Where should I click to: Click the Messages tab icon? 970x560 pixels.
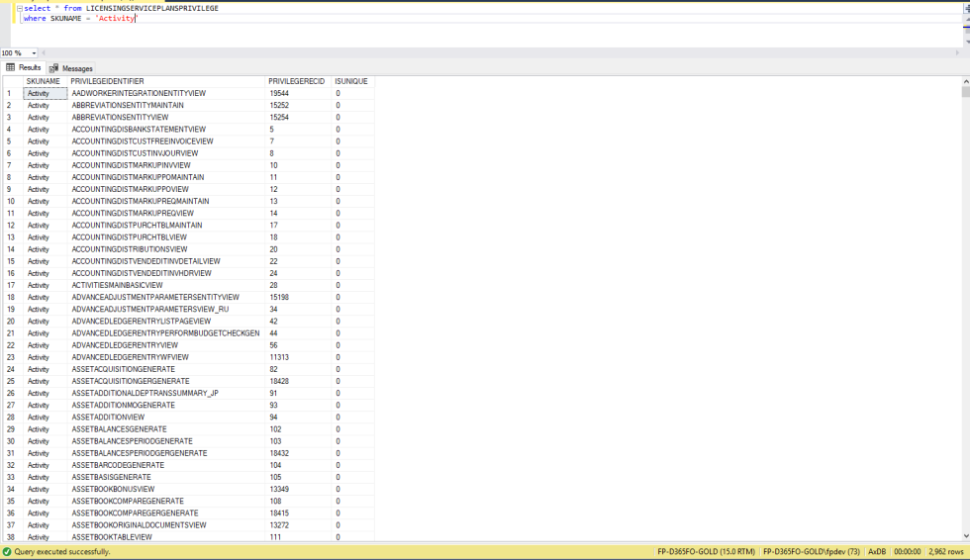pyautogui.click(x=53, y=68)
